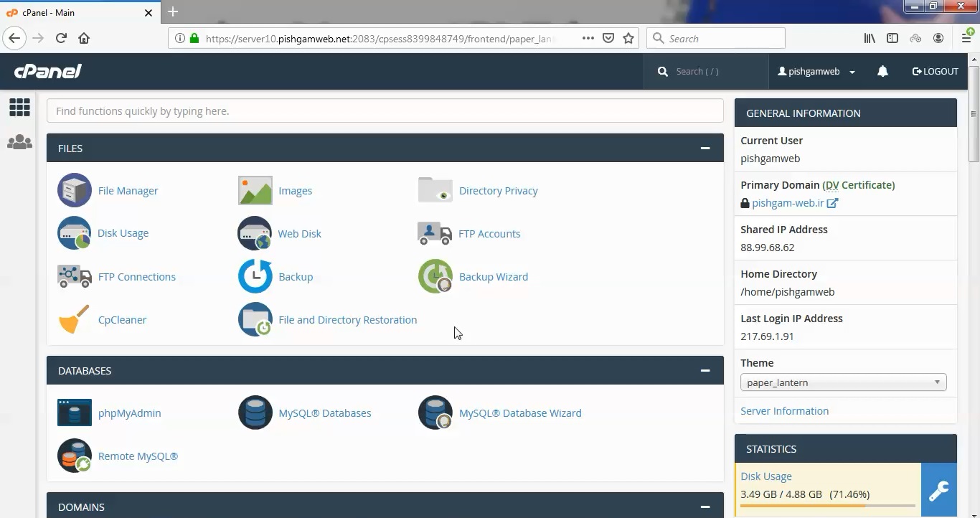Open the pishgamweb account menu
Image resolution: width=980 pixels, height=518 pixels.
pyautogui.click(x=816, y=71)
